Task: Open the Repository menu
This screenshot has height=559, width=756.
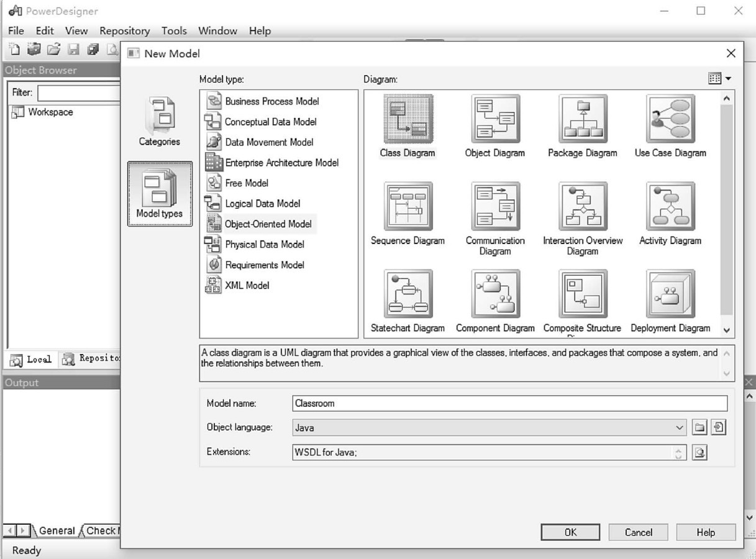Action: point(124,30)
